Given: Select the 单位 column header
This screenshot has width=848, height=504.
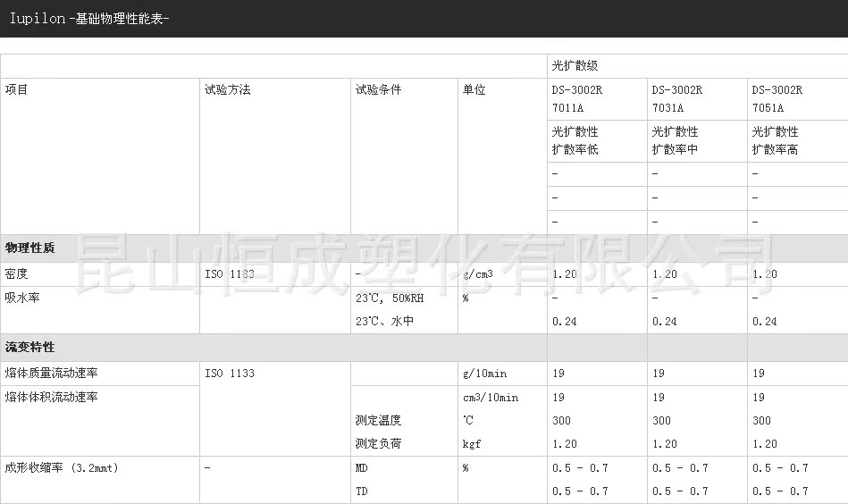Looking at the screenshot, I should tap(474, 90).
